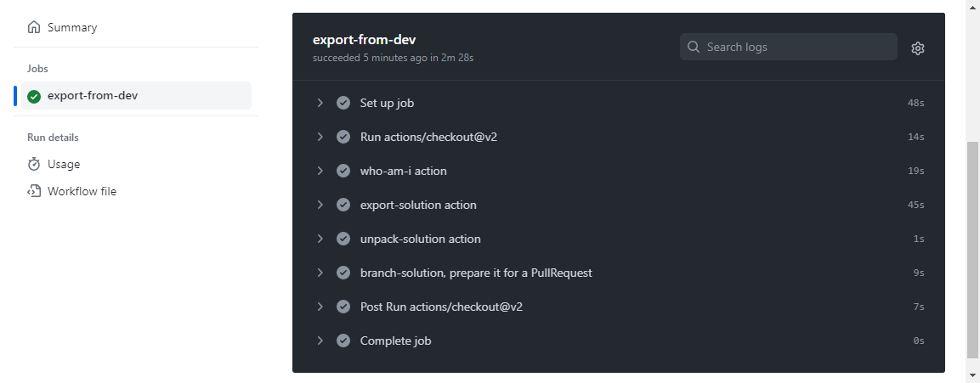This screenshot has height=383, width=980.
Task: Expand the Post Run actions/checkout@v2 step
Action: click(x=320, y=307)
